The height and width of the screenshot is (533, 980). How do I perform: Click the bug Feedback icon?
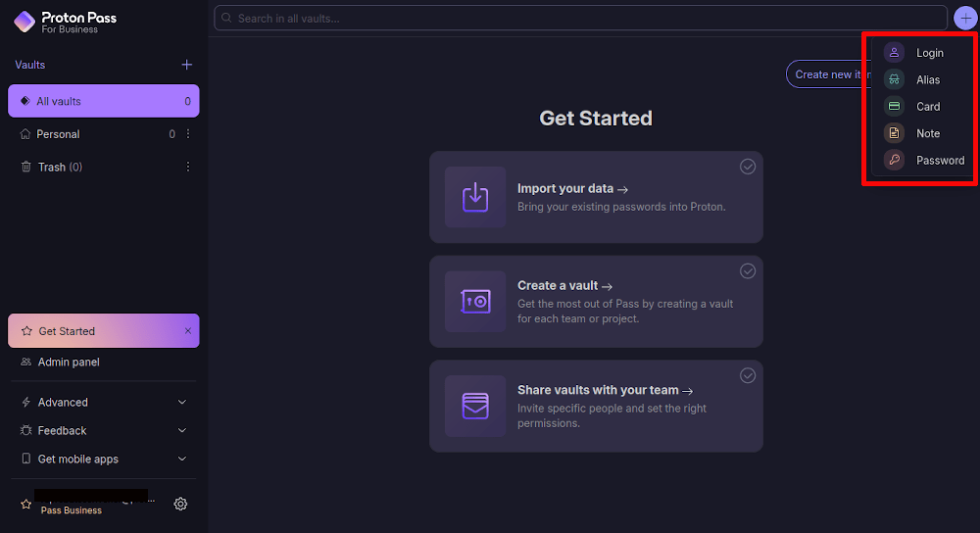25,430
